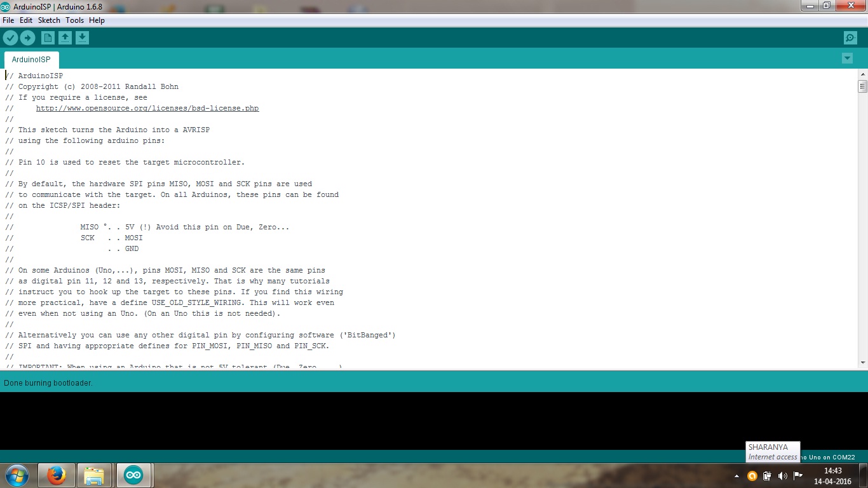Click the editor scrollbar down arrow

[862, 363]
